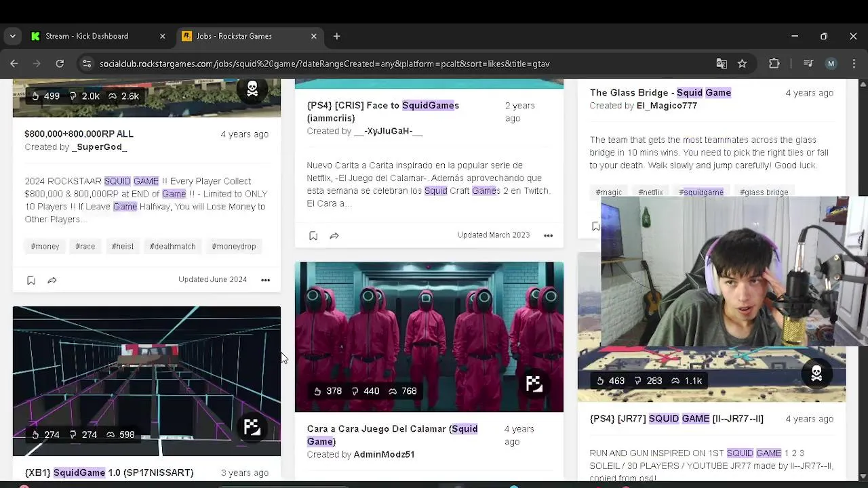Go back to the previous page
The width and height of the screenshot is (868, 488).
pos(14,64)
